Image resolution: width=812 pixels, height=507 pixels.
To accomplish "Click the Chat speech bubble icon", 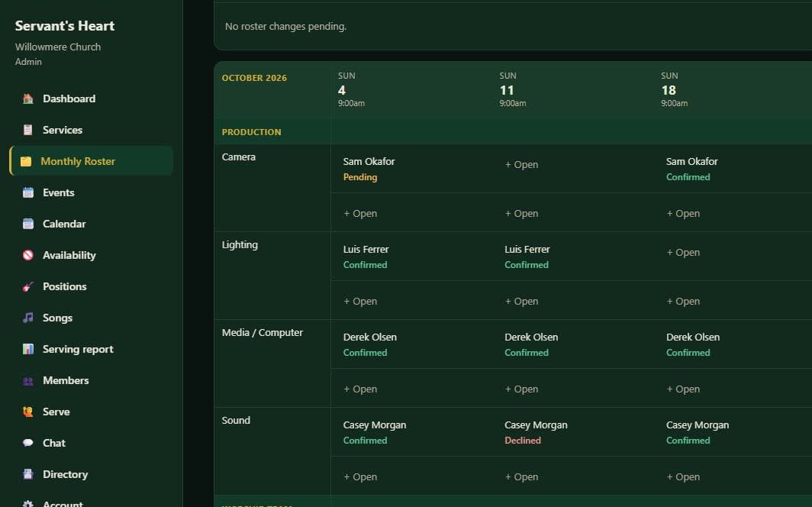I will tap(28, 444).
